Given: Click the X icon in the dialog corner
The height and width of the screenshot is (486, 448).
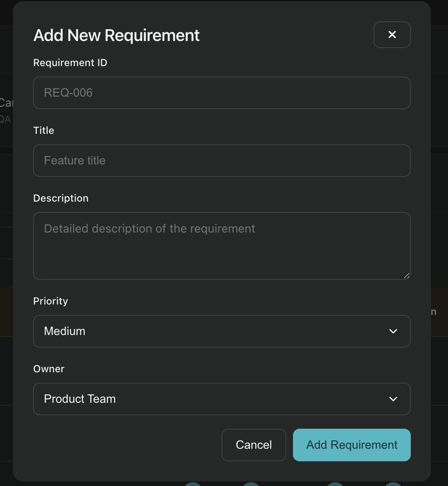Looking at the screenshot, I should point(392,35).
